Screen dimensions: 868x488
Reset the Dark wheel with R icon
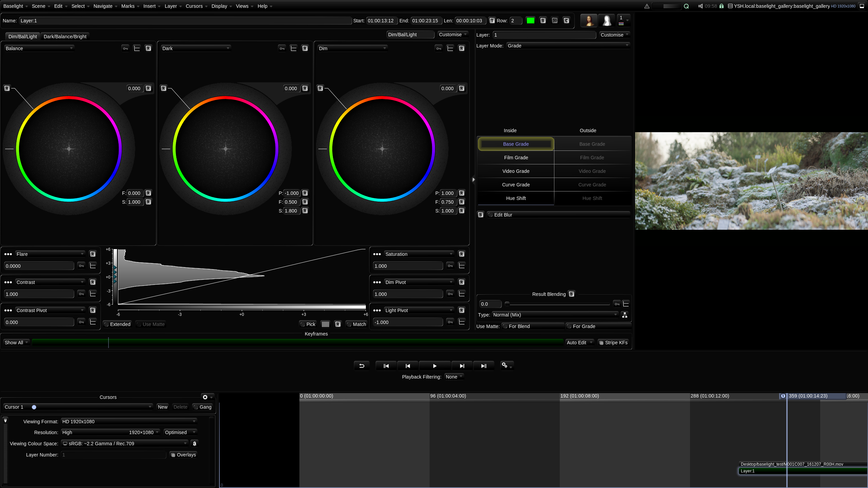pyautogui.click(x=305, y=48)
